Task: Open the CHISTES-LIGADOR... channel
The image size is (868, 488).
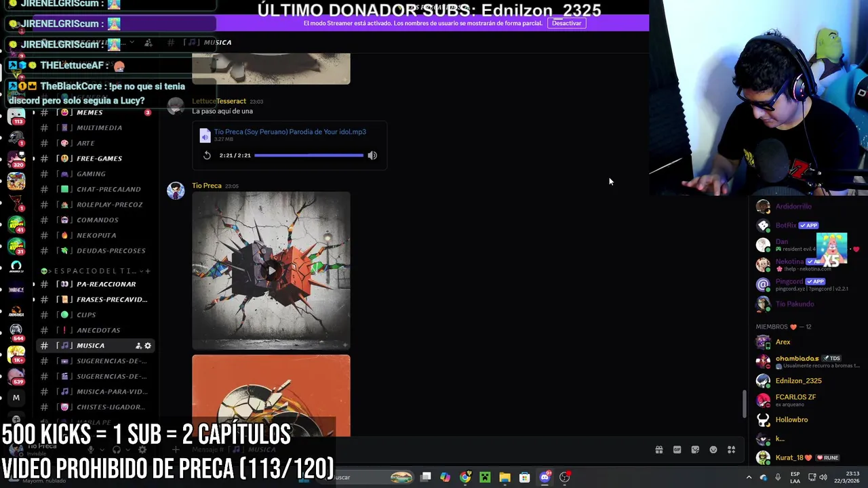Action: click(95, 407)
